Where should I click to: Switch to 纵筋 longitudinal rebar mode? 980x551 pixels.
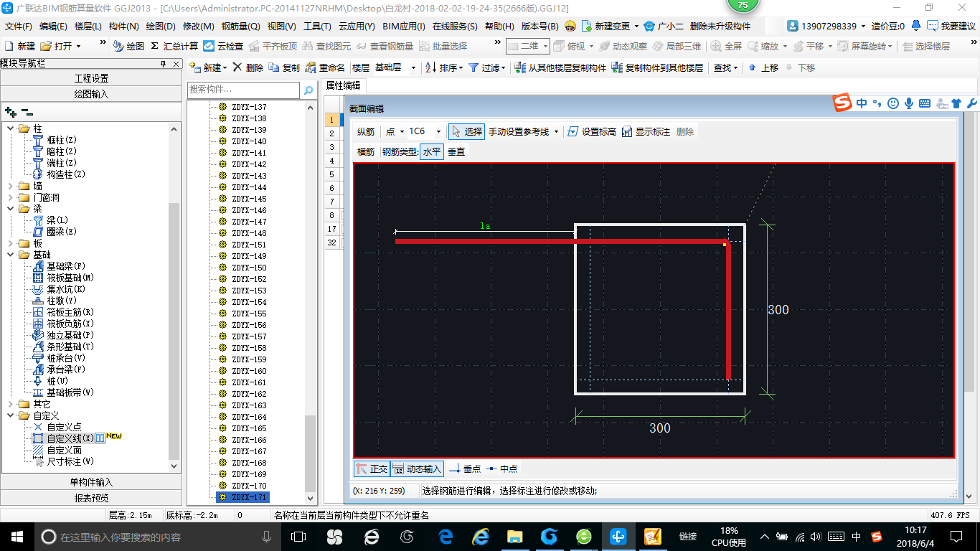tap(366, 131)
